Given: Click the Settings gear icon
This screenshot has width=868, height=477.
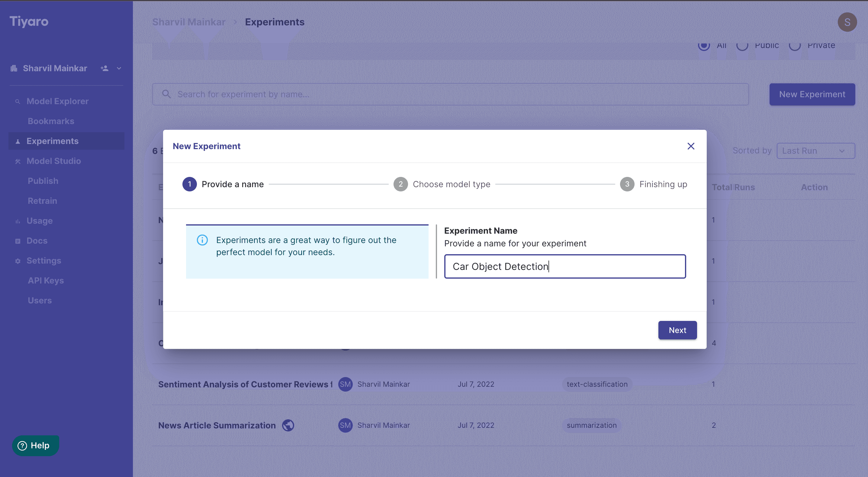Looking at the screenshot, I should (x=18, y=261).
